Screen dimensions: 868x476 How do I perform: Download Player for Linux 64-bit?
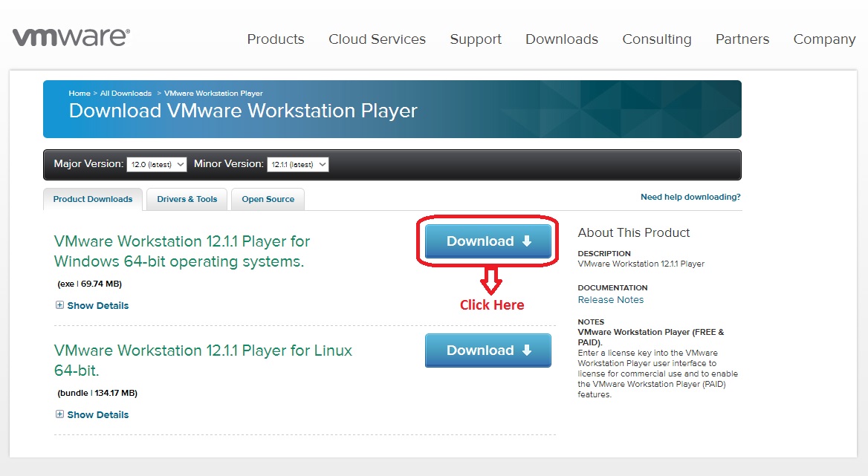488,351
